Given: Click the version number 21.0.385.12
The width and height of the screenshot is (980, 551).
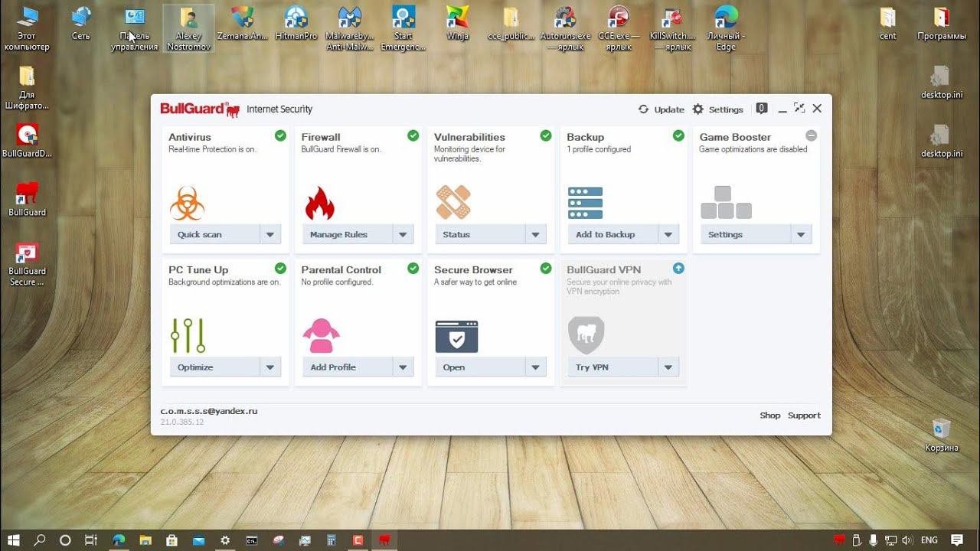Looking at the screenshot, I should click(182, 422).
